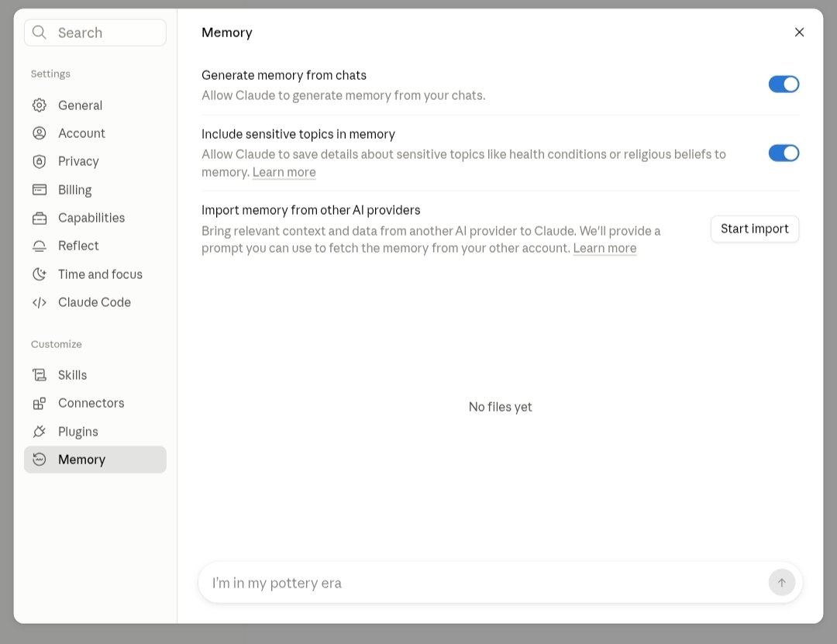
Task: Focus the Search settings field
Action: pyautogui.click(x=95, y=33)
